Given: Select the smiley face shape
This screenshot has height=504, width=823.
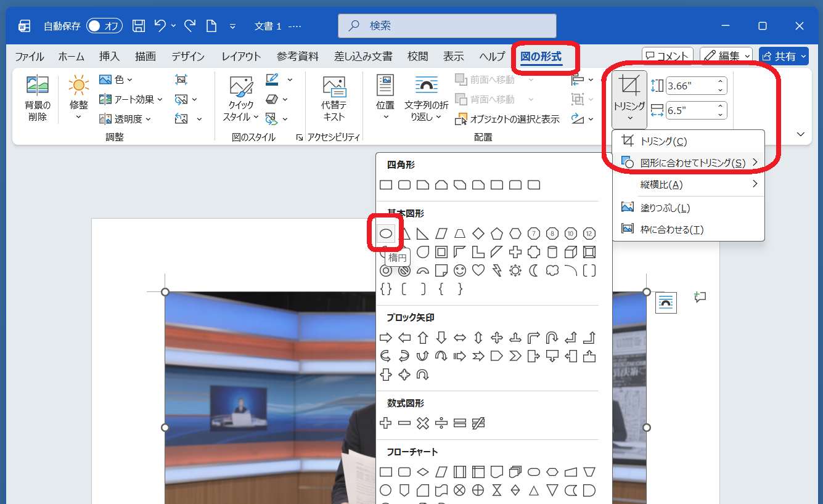Looking at the screenshot, I should point(460,270).
